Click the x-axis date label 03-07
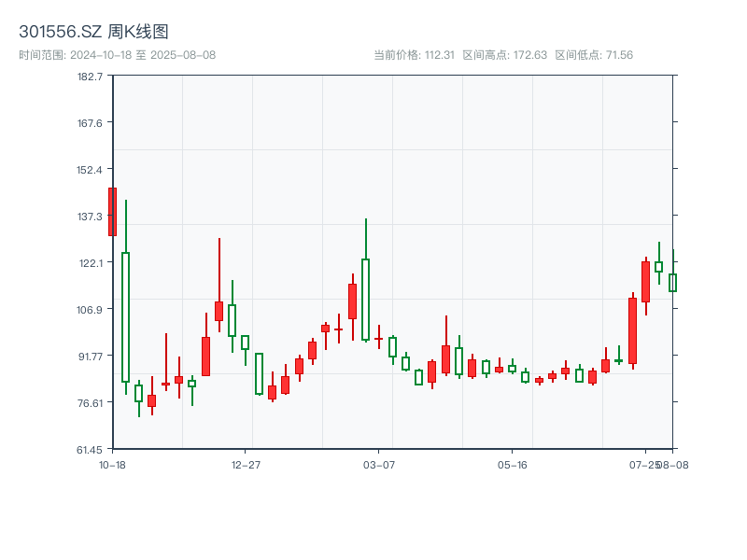This screenshot has height=560, width=747. point(379,465)
